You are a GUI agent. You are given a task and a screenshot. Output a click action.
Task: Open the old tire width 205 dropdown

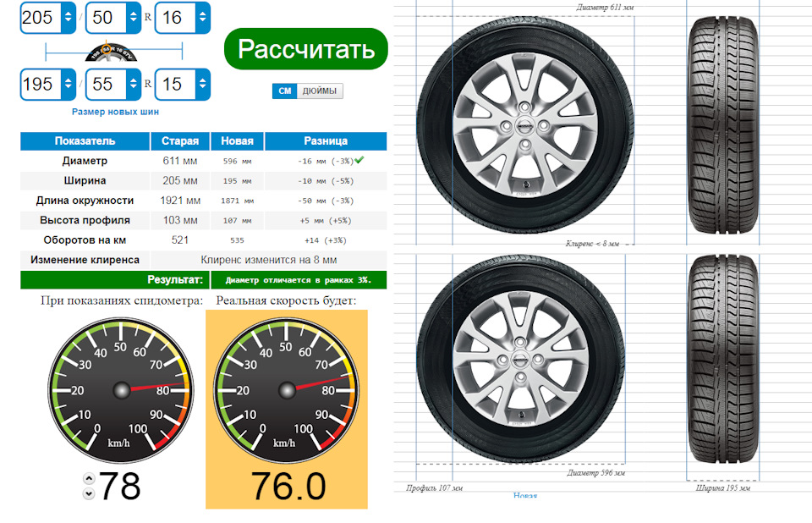click(x=48, y=18)
